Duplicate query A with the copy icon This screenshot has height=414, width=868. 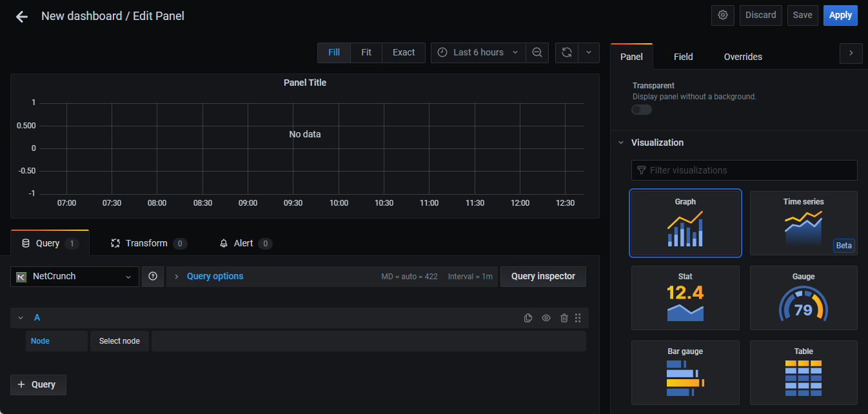pos(528,318)
